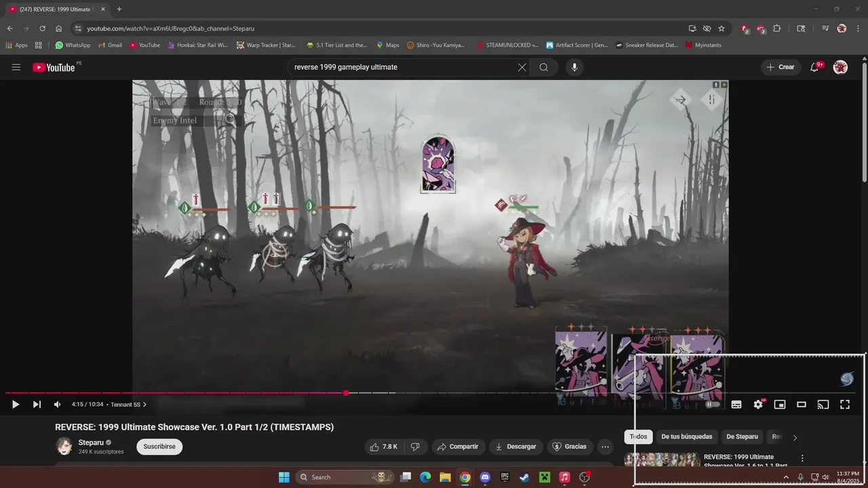Viewport: 868px width, 488px height.
Task: Go back in browser history
Action: point(9,28)
